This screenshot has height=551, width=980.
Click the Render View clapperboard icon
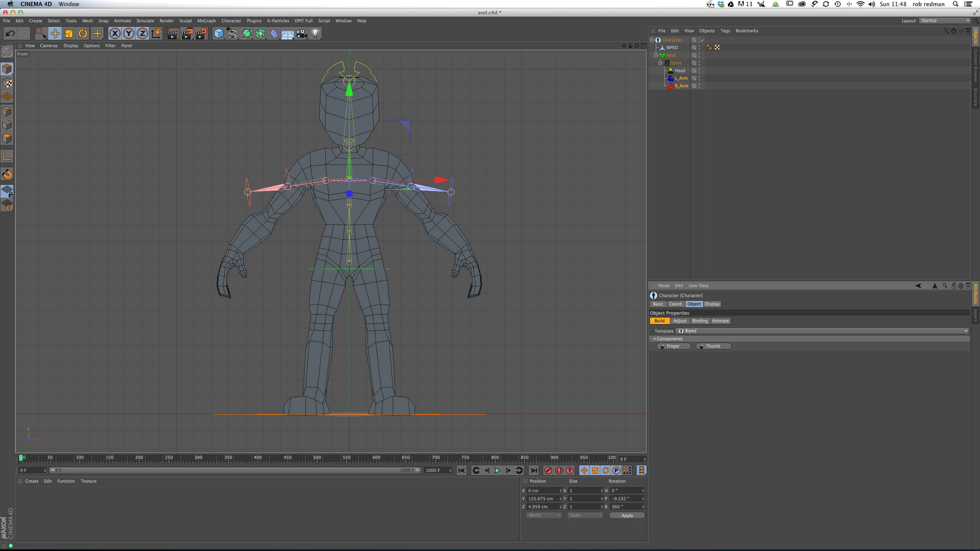coord(173,34)
